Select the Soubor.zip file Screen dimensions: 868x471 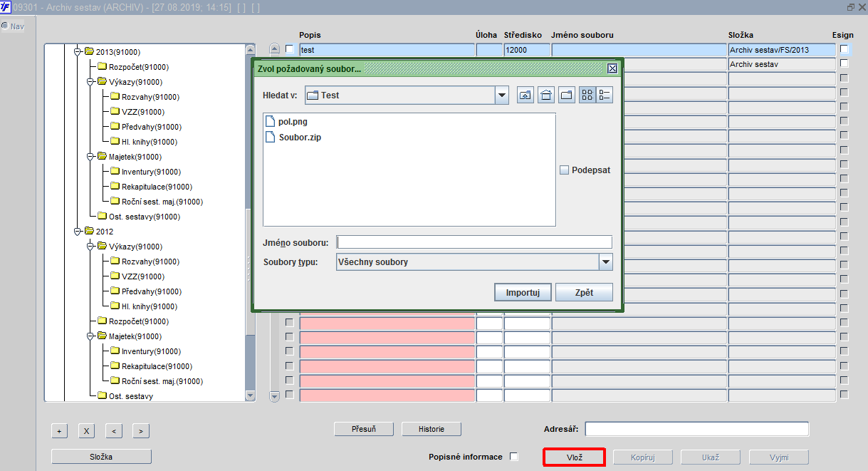pyautogui.click(x=293, y=137)
